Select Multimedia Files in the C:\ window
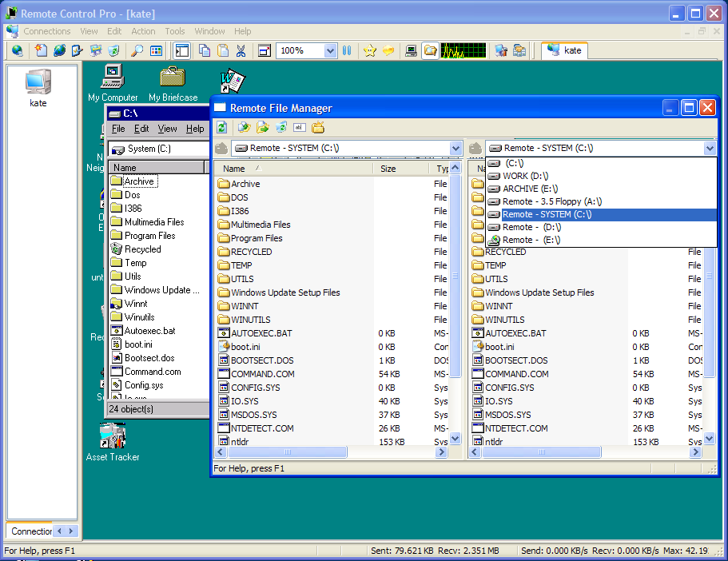The height and width of the screenshot is (561, 728). tap(148, 222)
